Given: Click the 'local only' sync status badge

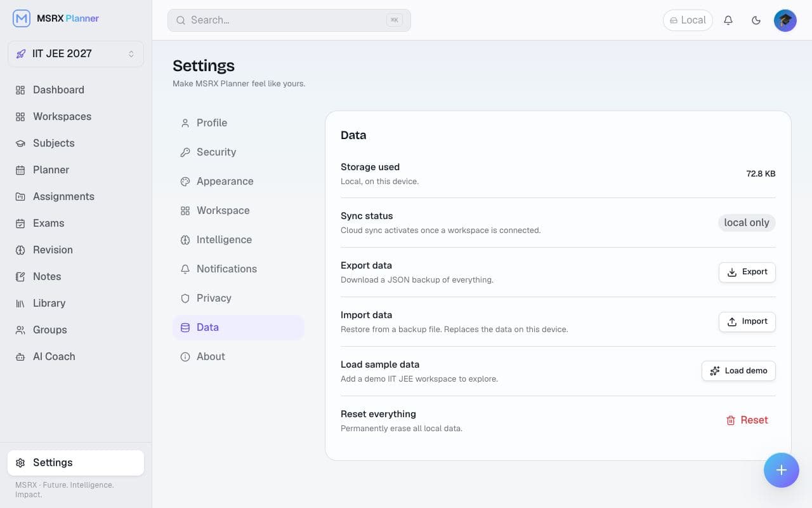Looking at the screenshot, I should (x=747, y=223).
